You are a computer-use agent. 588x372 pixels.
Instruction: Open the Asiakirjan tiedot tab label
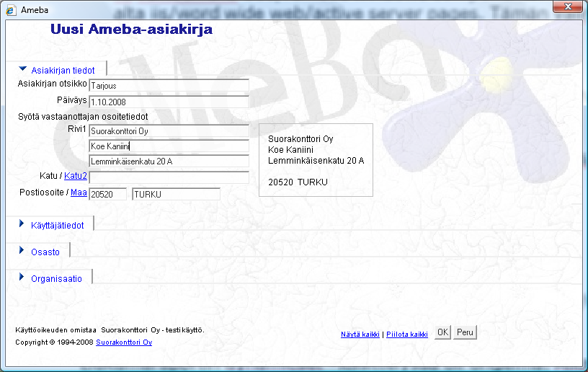[x=63, y=70]
